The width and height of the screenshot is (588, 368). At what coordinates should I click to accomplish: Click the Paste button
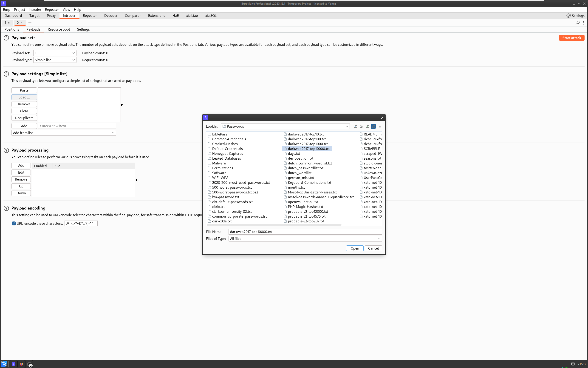click(x=24, y=90)
